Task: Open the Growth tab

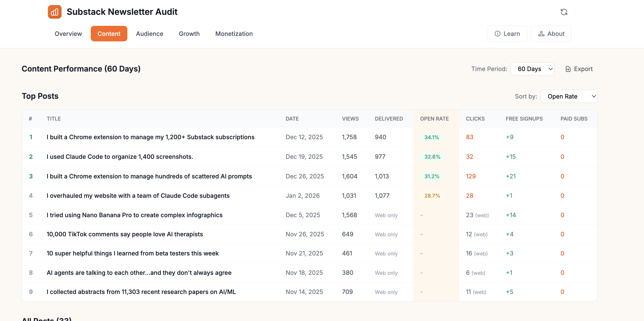Action: click(189, 33)
